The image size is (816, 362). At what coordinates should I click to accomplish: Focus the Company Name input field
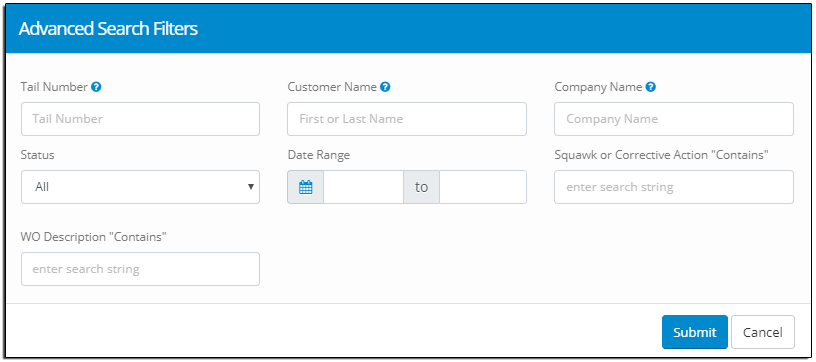[674, 119]
